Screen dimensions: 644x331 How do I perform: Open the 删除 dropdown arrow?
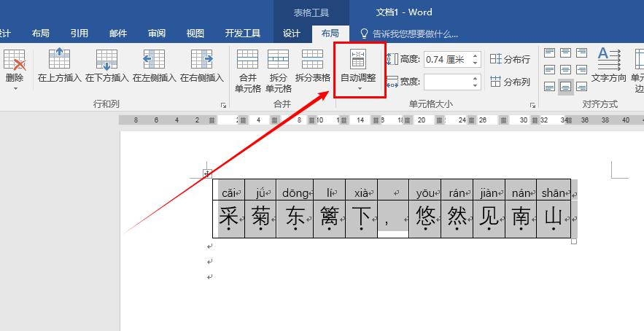point(15,89)
